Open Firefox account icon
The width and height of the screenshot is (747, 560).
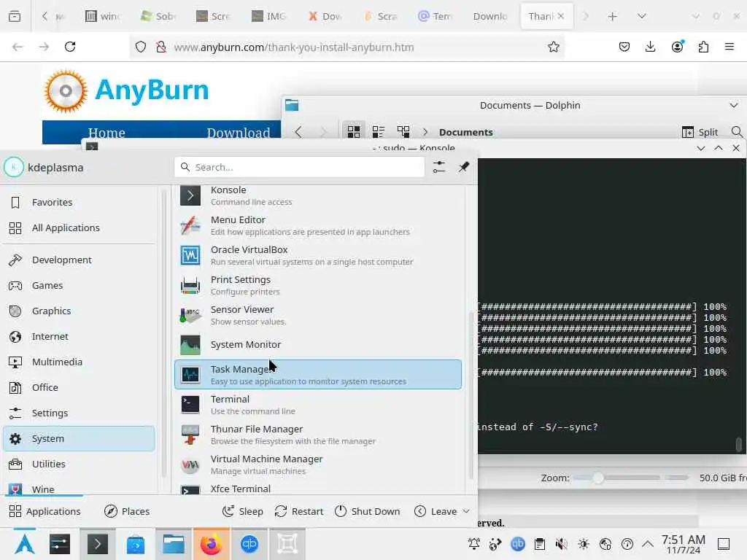pyautogui.click(x=677, y=47)
